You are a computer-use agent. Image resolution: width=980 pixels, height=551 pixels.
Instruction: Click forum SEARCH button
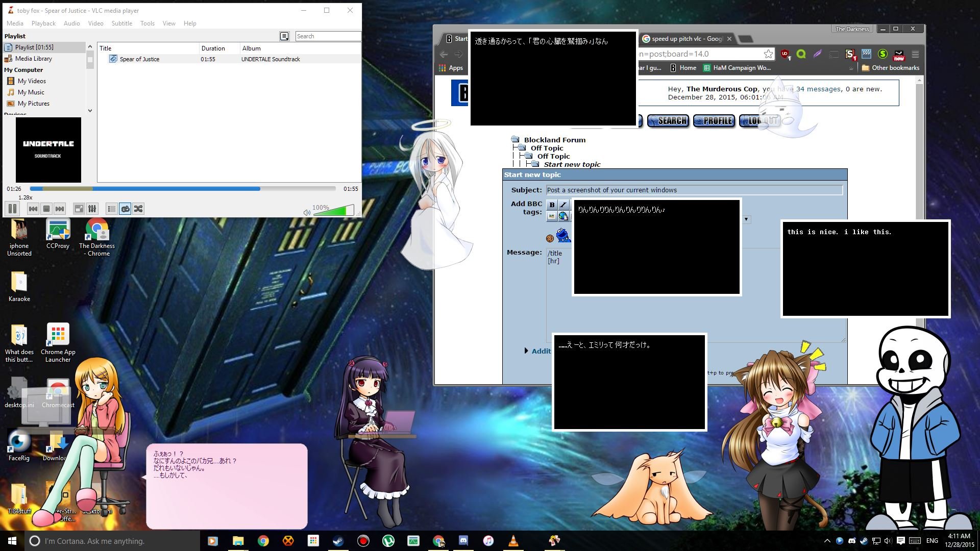[x=668, y=121]
